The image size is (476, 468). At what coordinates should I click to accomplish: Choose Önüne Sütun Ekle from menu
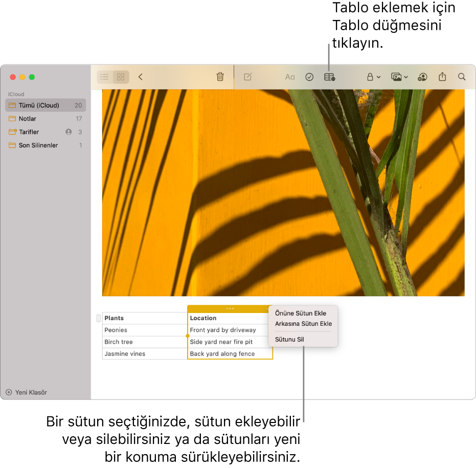point(301,313)
